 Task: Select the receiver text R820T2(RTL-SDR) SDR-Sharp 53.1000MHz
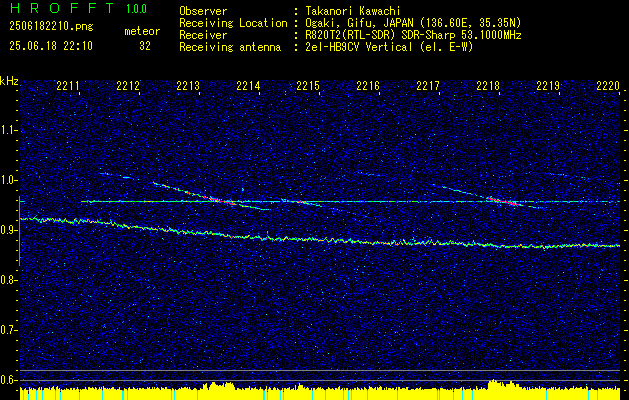413,35
